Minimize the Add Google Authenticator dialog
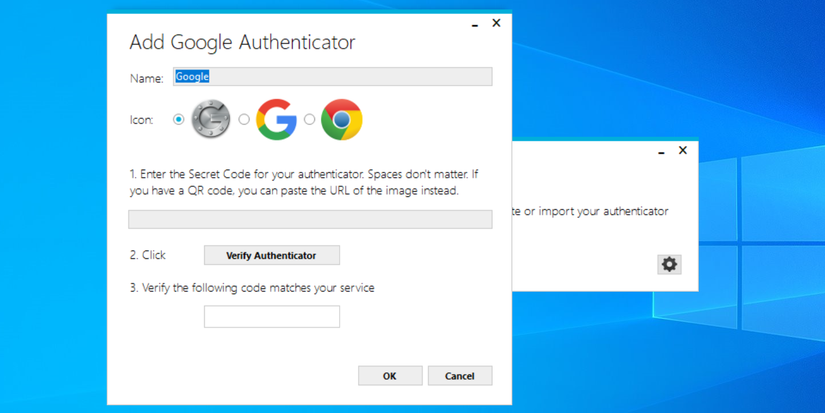This screenshot has height=413, width=825. tap(475, 24)
